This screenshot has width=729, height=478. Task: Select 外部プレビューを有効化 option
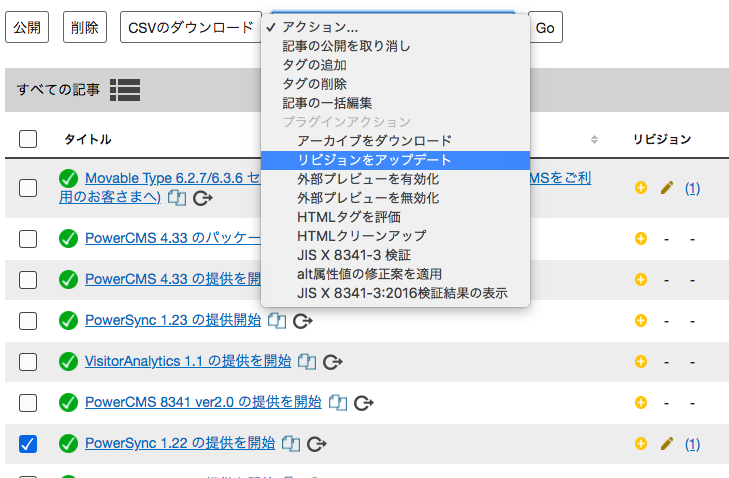(395, 179)
